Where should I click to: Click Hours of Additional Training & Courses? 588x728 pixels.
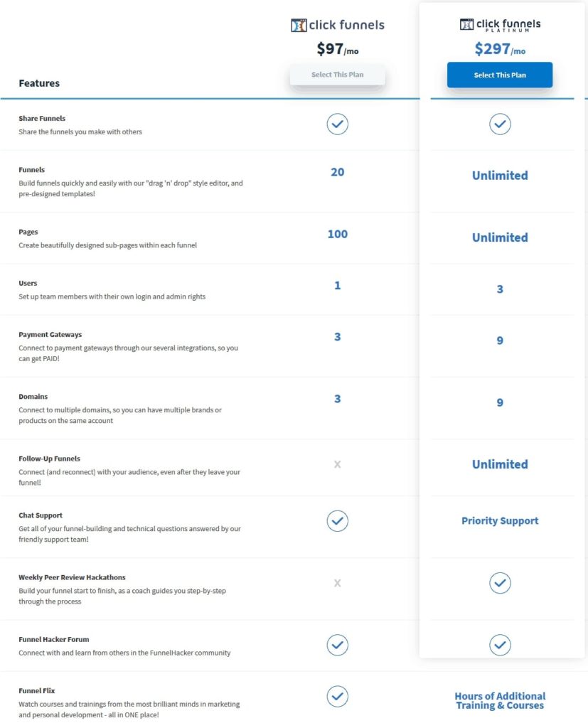point(501,700)
